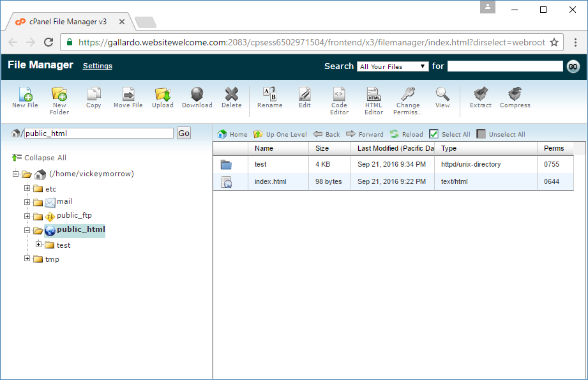Click the Back navigation arrow
The width and height of the screenshot is (588, 380).
326,134
